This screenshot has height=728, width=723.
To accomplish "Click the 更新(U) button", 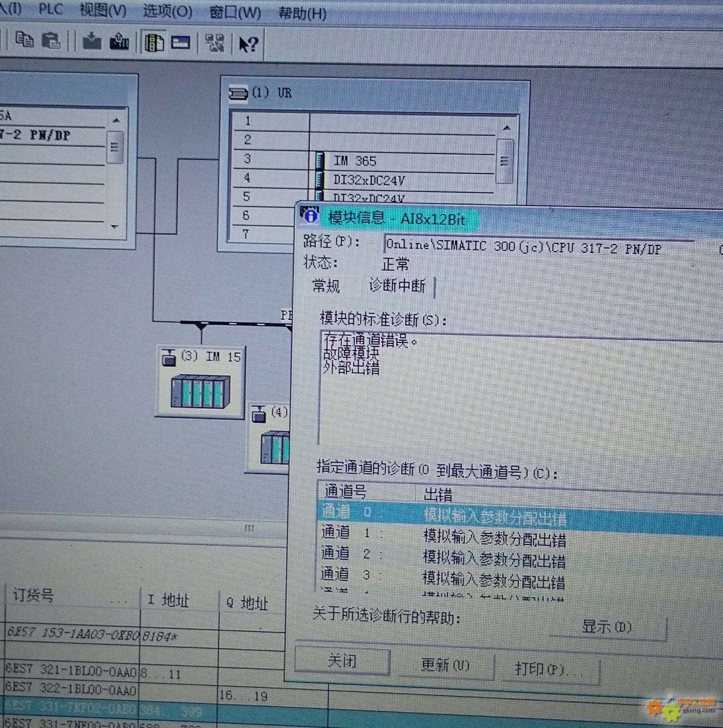I will [445, 665].
